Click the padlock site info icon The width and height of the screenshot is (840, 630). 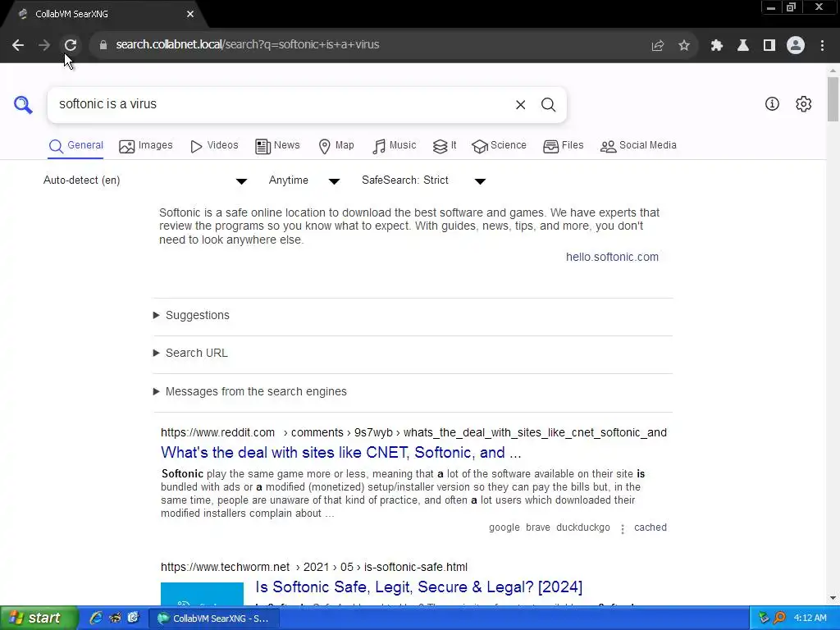pyautogui.click(x=103, y=45)
